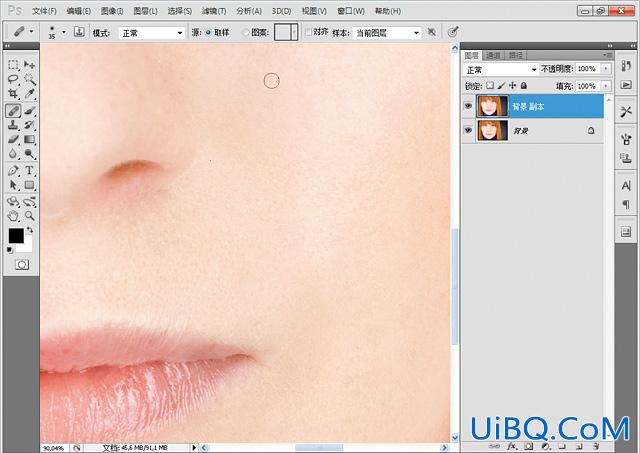Select the Gradient tool
The height and width of the screenshot is (453, 640).
pyautogui.click(x=29, y=140)
